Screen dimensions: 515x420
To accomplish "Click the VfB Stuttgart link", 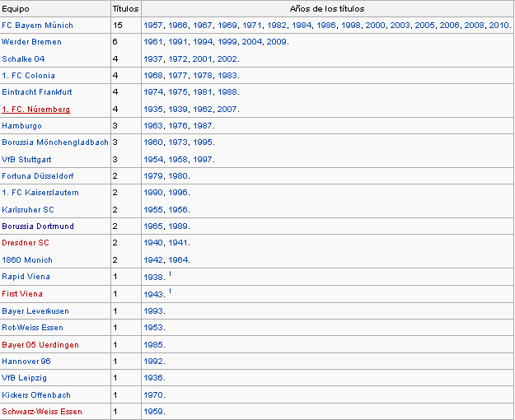I will point(26,159).
